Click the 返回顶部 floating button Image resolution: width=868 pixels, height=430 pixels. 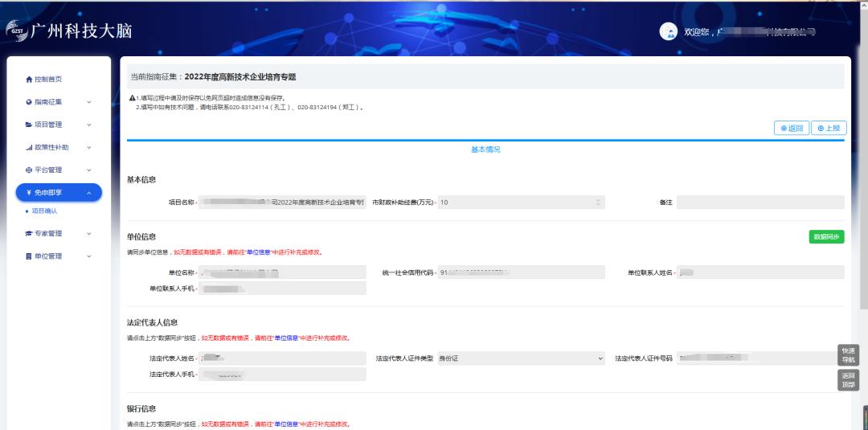[x=848, y=380]
